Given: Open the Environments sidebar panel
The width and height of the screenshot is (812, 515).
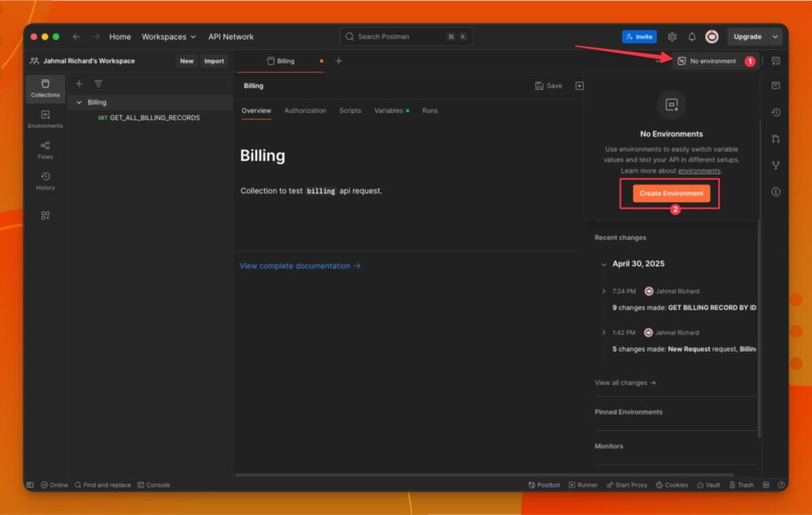Looking at the screenshot, I should 45,119.
